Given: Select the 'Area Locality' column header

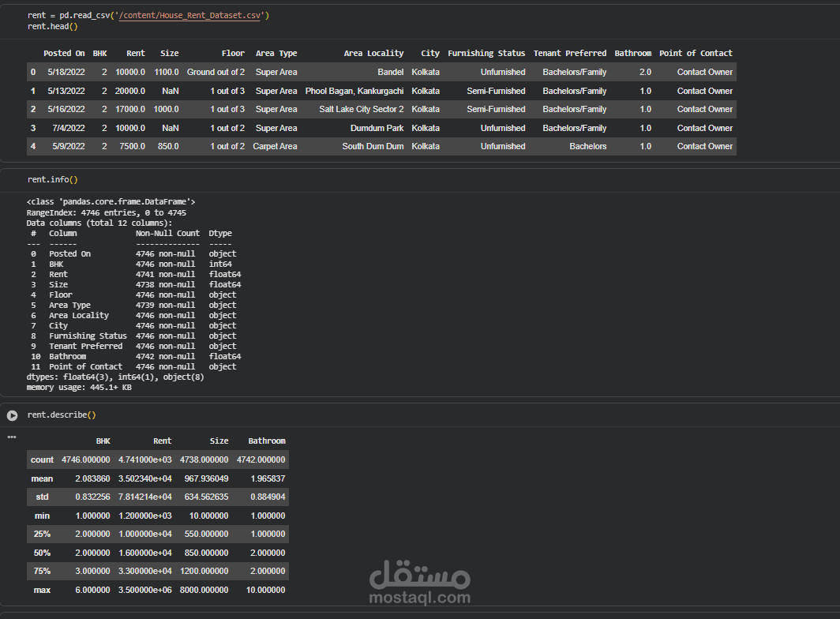Looking at the screenshot, I should pos(373,53).
